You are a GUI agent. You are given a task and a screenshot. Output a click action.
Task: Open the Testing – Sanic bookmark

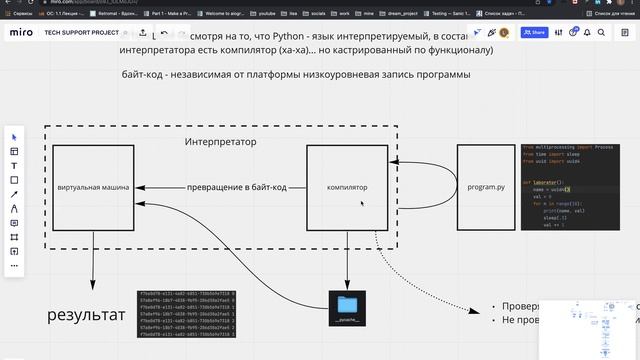447,13
